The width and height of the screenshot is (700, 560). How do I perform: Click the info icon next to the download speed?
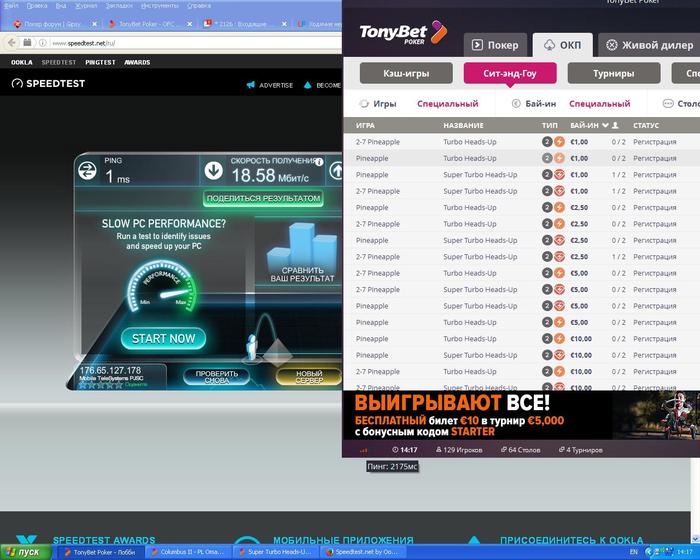(319, 162)
